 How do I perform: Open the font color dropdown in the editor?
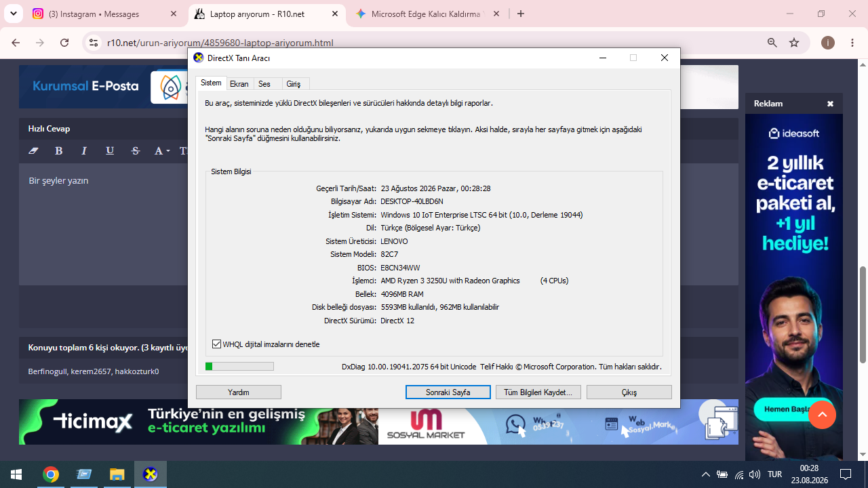coord(161,150)
